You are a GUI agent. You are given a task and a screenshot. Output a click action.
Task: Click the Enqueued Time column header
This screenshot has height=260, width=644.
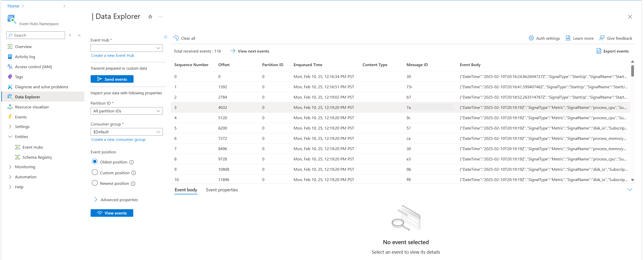(308, 65)
